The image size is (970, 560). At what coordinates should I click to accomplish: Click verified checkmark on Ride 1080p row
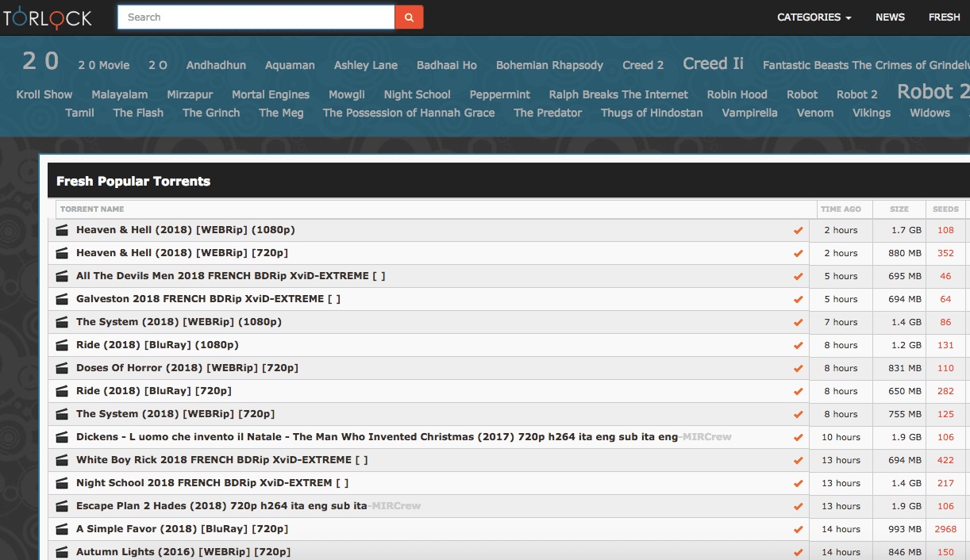pos(799,346)
